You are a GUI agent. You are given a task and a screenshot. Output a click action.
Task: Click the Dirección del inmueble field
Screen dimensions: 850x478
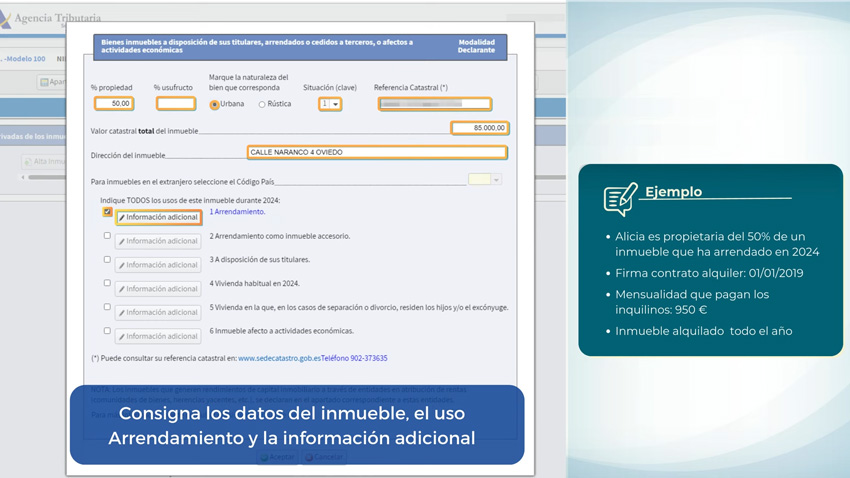(x=376, y=153)
